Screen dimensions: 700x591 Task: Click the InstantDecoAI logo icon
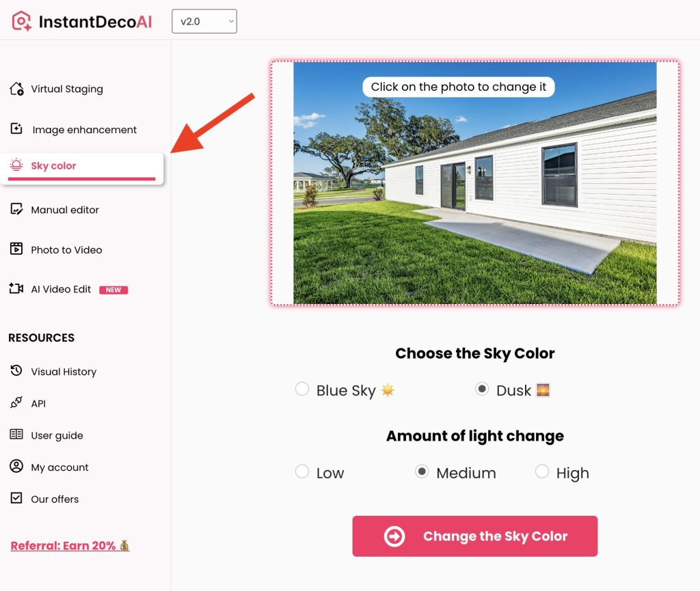tap(21, 21)
